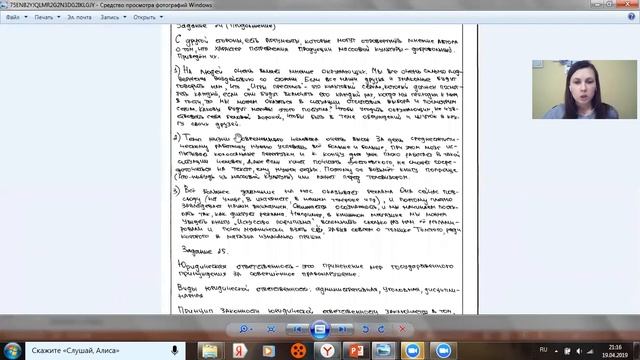The height and width of the screenshot is (360, 640).
Task: Open the blue Help question mark
Action: [631, 17]
